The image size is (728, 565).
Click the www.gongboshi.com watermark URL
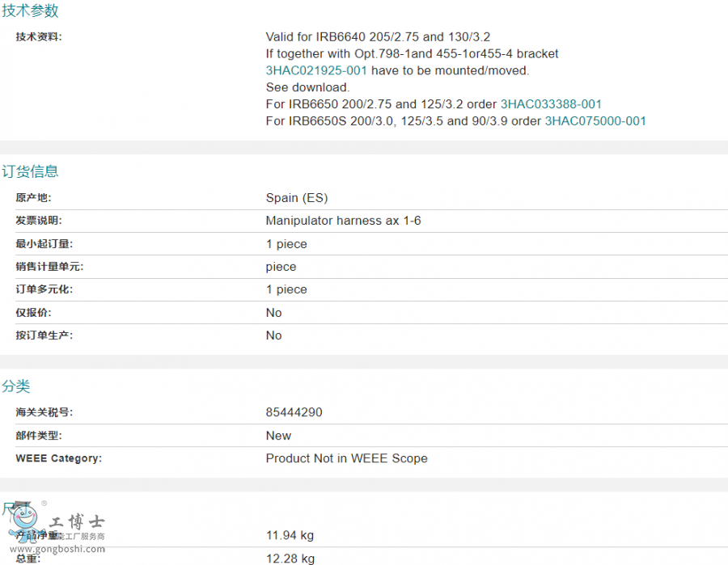[57, 550]
